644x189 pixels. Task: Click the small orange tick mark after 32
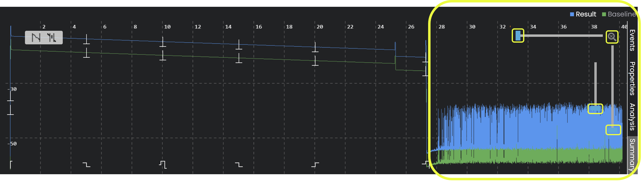tap(510, 26)
